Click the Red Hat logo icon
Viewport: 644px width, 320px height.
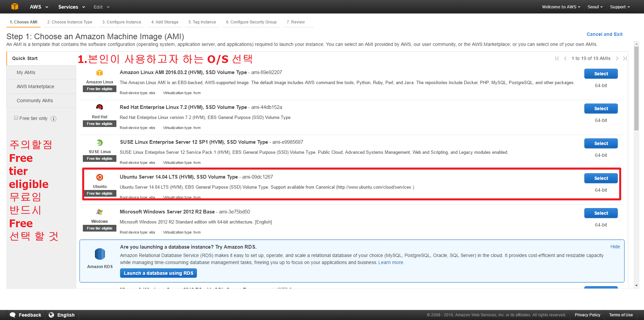click(100, 107)
